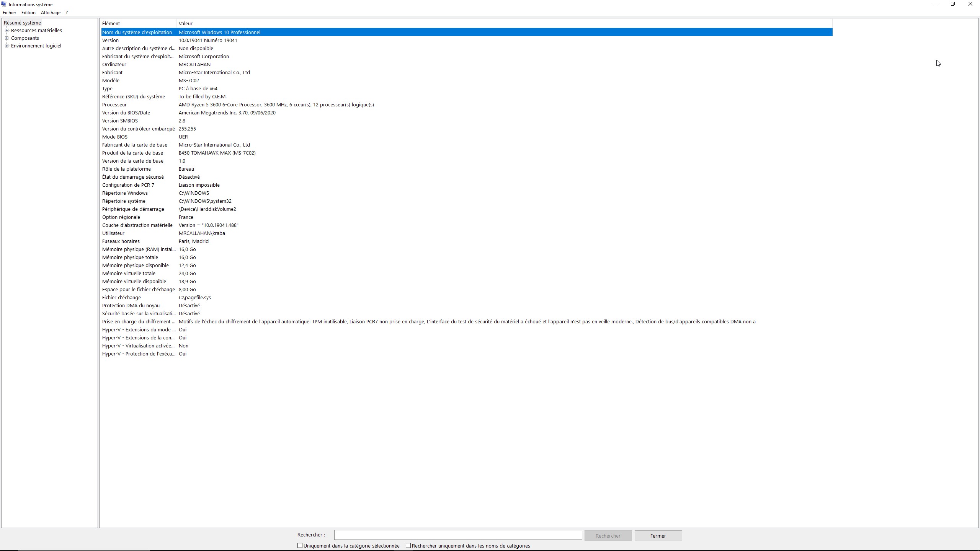Screen dimensions: 980x551
Task: Select the Couche d'abstraction matérielle row
Action: point(467,225)
